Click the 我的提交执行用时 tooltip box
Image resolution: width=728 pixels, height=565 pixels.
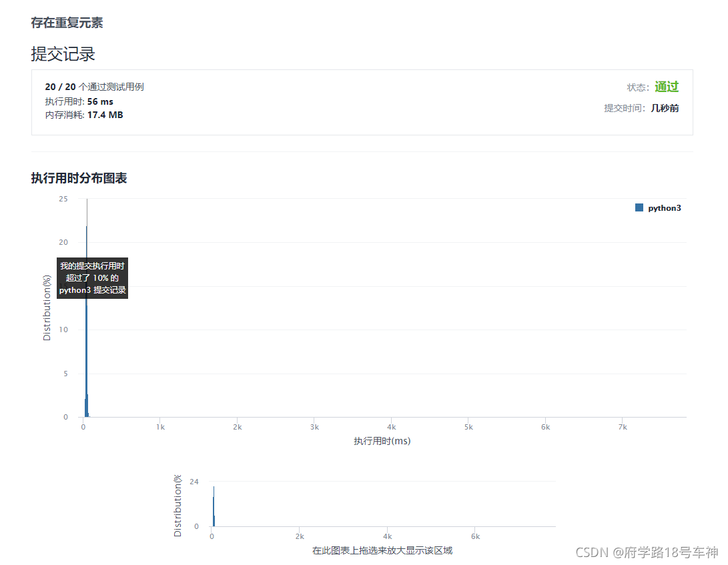click(92, 278)
